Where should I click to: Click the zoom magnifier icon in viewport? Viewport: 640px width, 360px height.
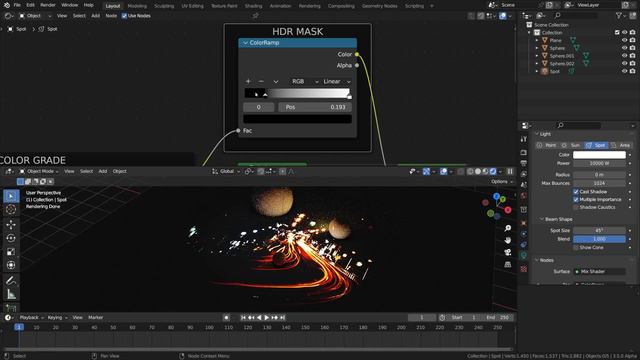click(x=508, y=228)
